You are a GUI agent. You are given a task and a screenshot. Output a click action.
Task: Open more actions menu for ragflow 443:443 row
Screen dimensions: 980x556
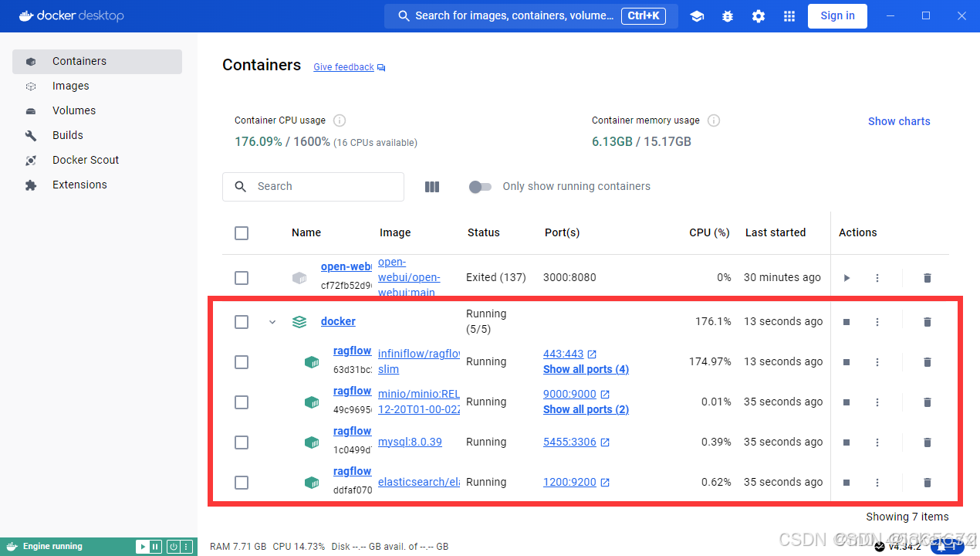pyautogui.click(x=877, y=362)
